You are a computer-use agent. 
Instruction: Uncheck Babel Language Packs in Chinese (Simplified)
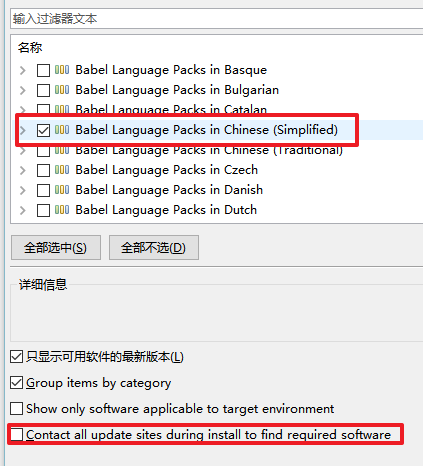(43, 130)
